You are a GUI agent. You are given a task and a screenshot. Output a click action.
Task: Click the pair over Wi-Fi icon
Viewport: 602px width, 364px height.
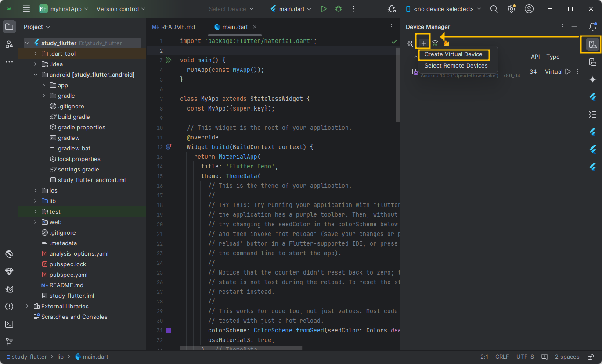435,43
